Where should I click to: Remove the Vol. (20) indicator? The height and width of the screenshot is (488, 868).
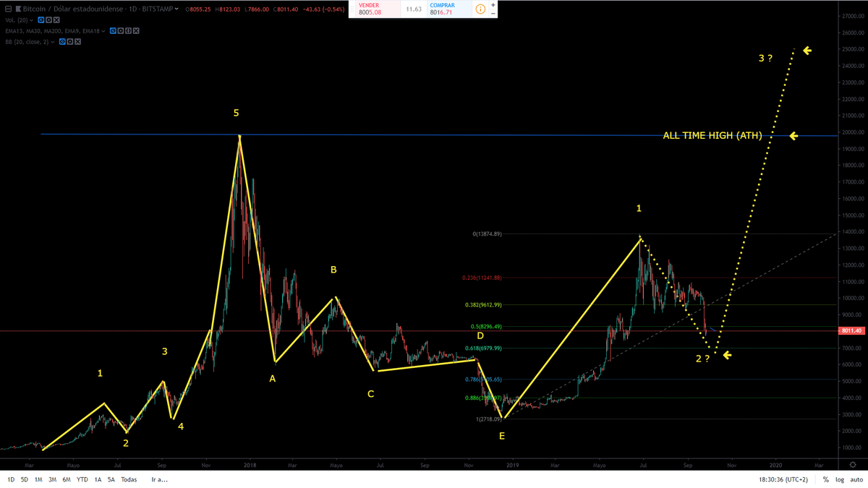click(x=56, y=20)
